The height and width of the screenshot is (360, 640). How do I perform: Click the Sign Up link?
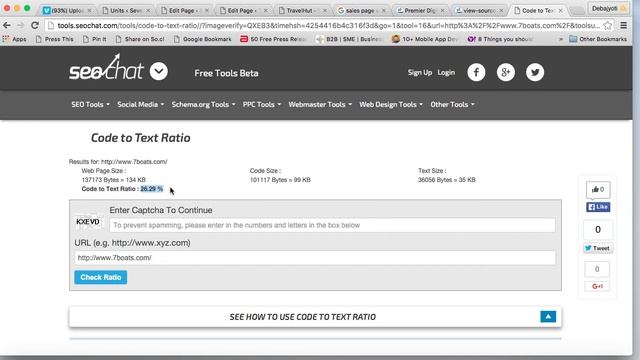(420, 72)
